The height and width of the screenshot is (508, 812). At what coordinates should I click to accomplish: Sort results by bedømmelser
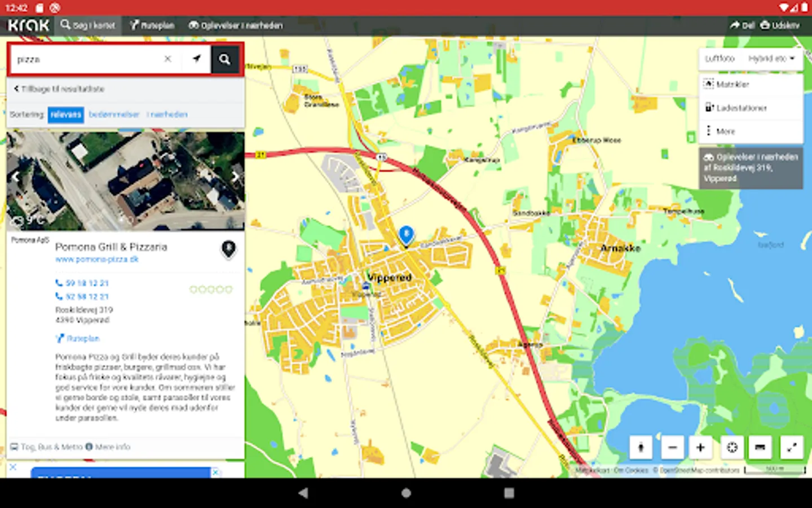click(x=114, y=115)
